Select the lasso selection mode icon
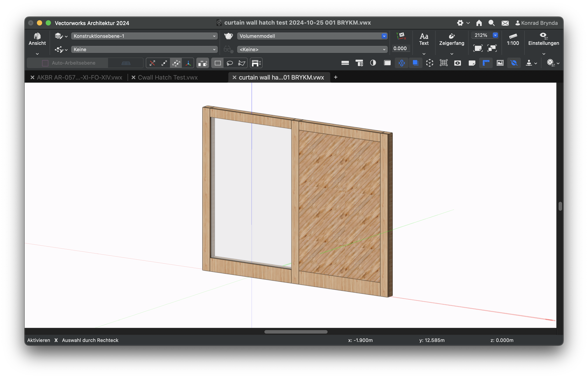The image size is (588, 378). (229, 63)
